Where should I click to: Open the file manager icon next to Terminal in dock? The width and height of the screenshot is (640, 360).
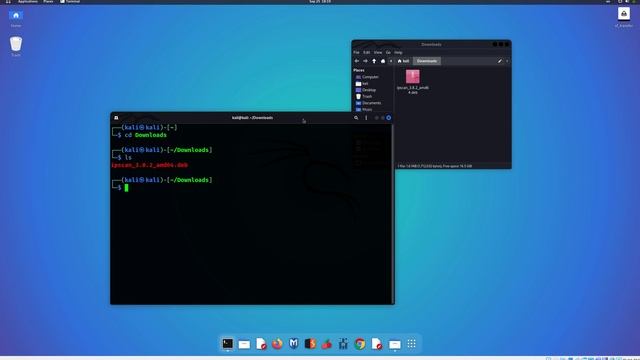[x=244, y=344]
